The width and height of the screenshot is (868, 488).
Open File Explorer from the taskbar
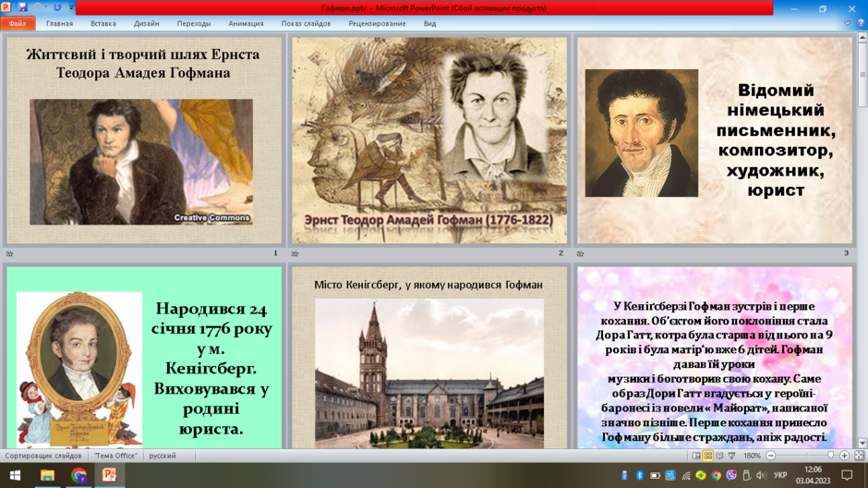click(x=47, y=475)
